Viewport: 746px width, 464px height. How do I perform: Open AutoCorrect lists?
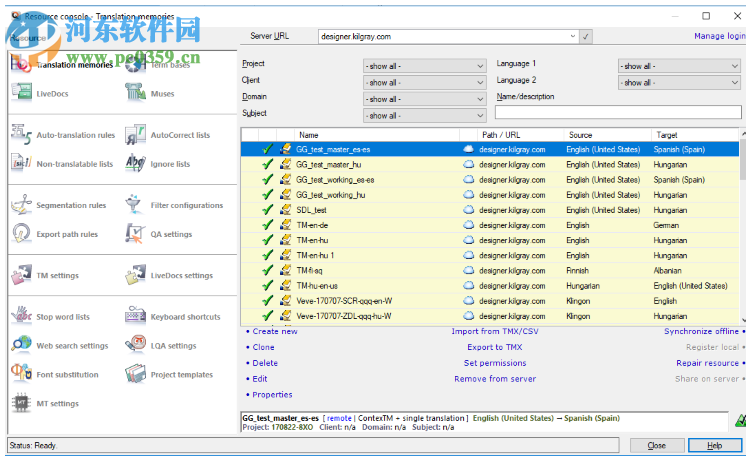click(x=179, y=135)
